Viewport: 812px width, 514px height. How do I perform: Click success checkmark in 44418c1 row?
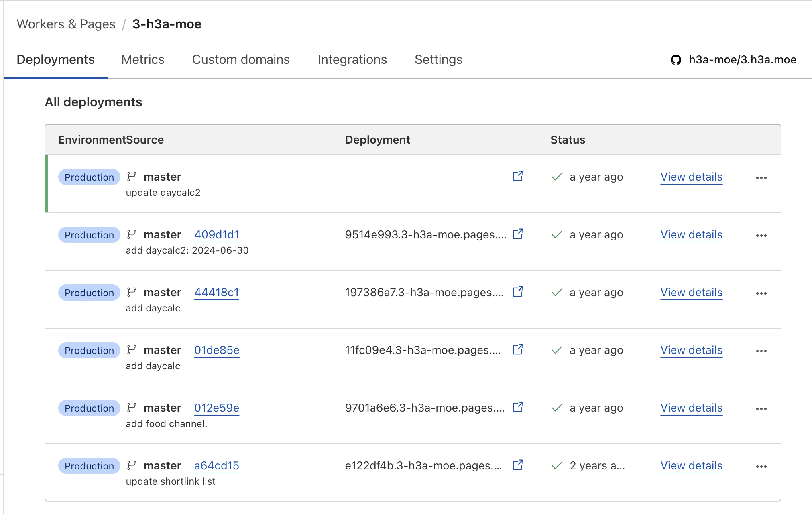click(x=557, y=293)
